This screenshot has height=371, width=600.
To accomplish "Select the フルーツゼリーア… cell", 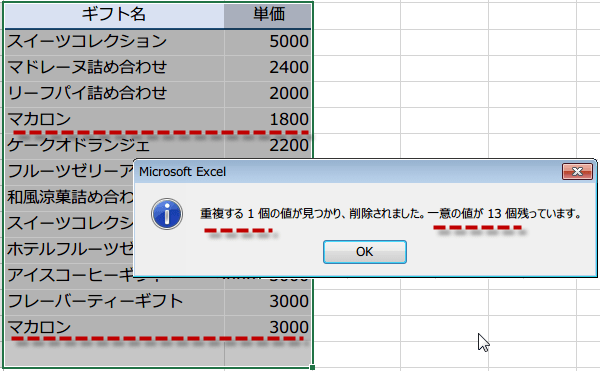I will tap(69, 171).
